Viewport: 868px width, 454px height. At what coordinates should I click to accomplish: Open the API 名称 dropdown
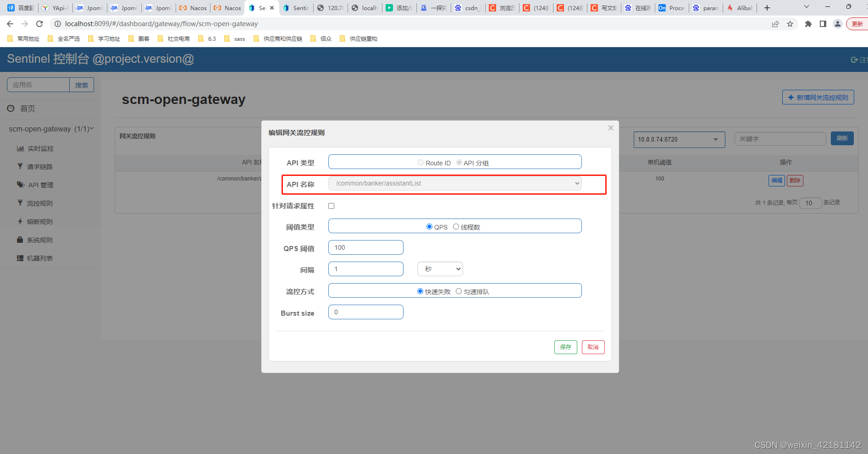point(455,183)
